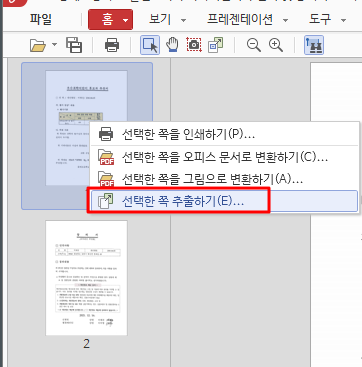
Task: Expand the 도구 dropdown arrow
Action: 343,21
